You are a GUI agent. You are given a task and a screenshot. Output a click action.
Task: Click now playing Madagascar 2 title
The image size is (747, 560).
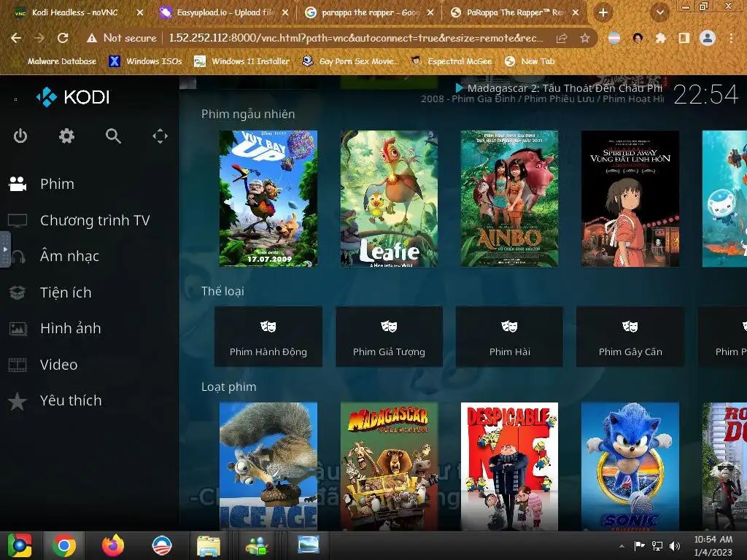pos(565,88)
